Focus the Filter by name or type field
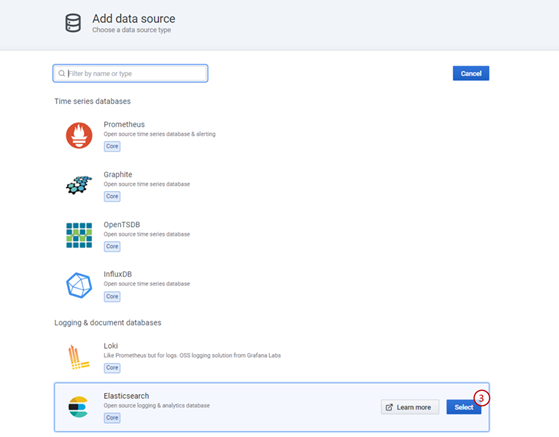Image resolution: width=559 pixels, height=437 pixels. (130, 73)
